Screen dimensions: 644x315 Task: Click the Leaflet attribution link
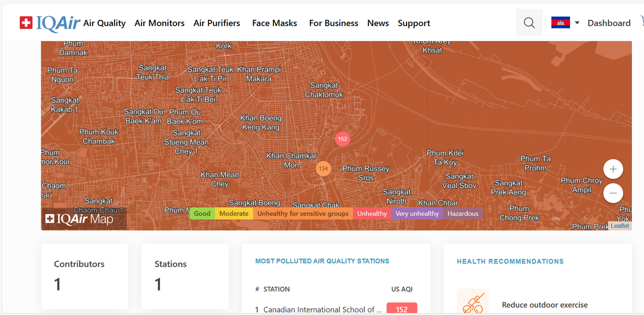coord(620,226)
